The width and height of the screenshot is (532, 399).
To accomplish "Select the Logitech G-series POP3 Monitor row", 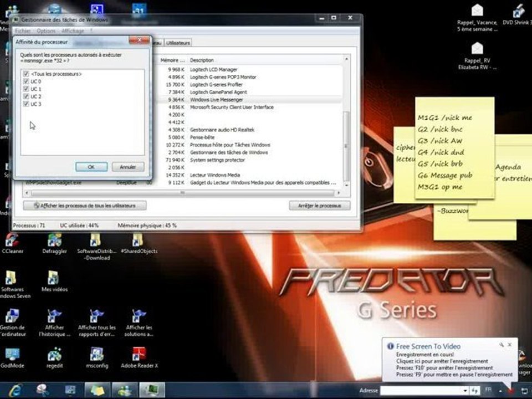I will 249,77.
